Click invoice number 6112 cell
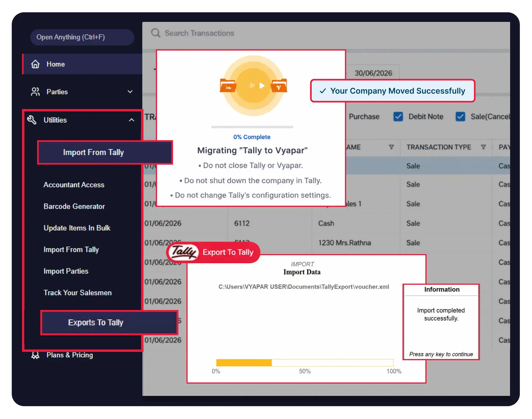This screenshot has height=419, width=532. point(242,223)
